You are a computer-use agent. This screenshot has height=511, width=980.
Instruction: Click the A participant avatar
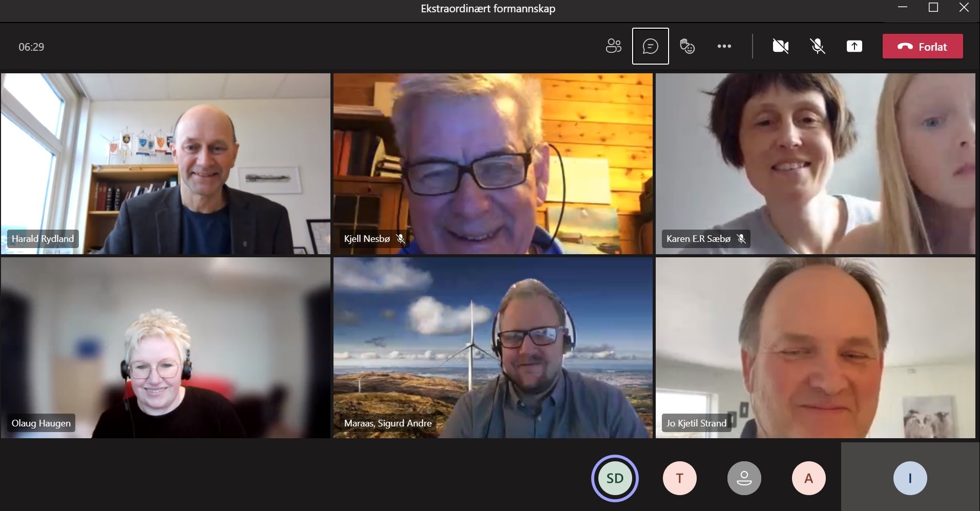tap(808, 478)
